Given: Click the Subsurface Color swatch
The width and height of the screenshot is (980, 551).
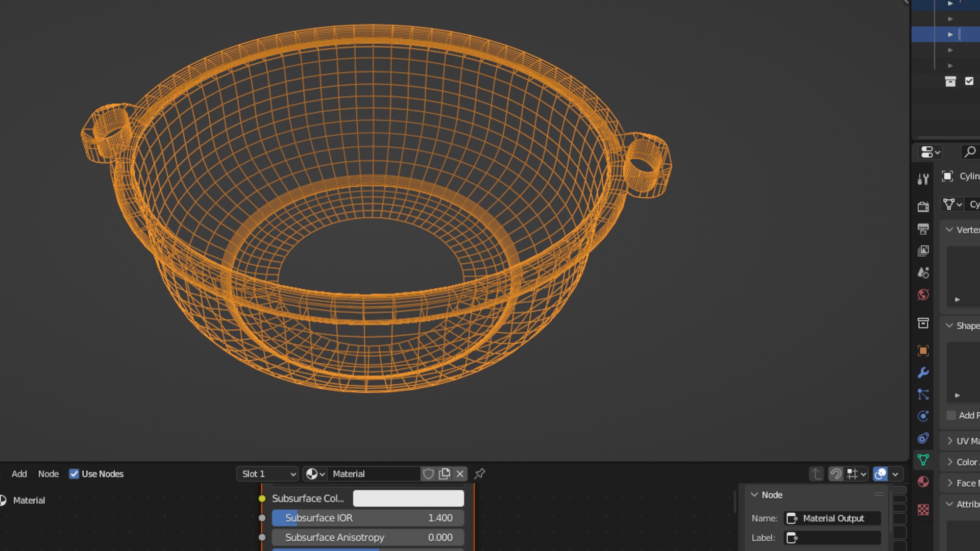Looking at the screenshot, I should coord(408,498).
